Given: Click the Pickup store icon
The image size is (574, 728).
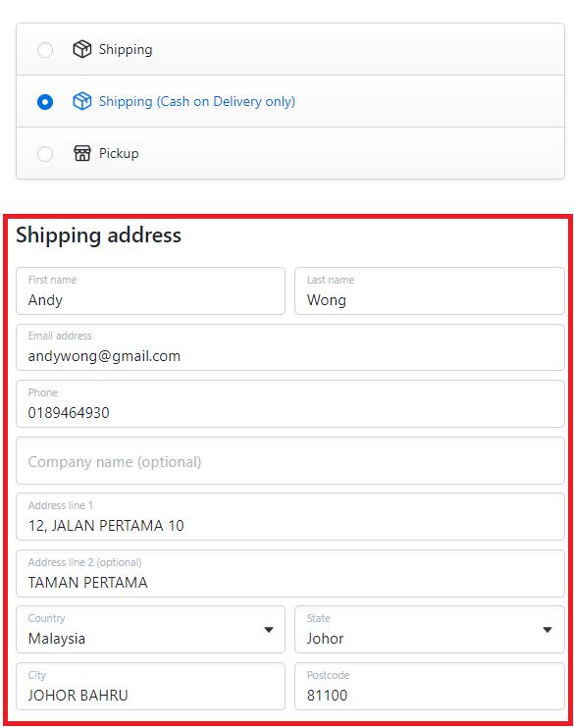Looking at the screenshot, I should click(x=82, y=153).
